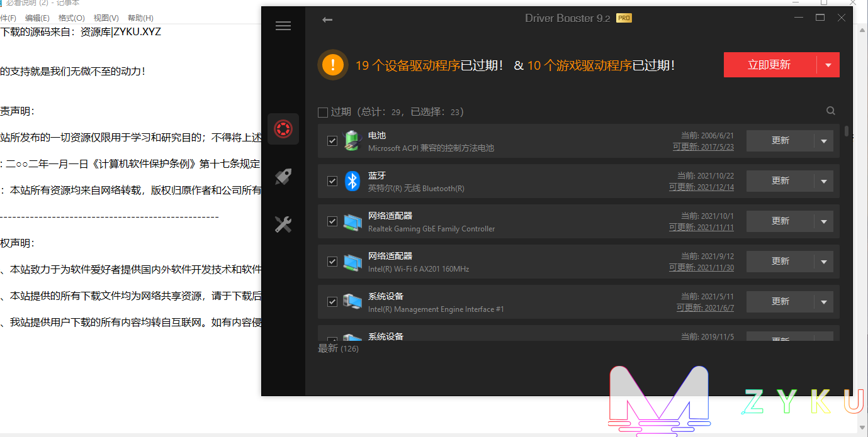Click the Bluetooth device icon

(x=352, y=181)
